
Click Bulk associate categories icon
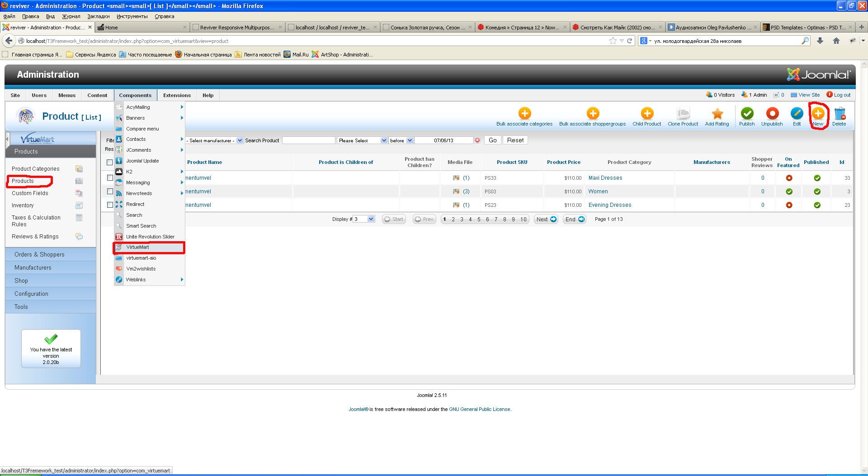click(x=524, y=113)
